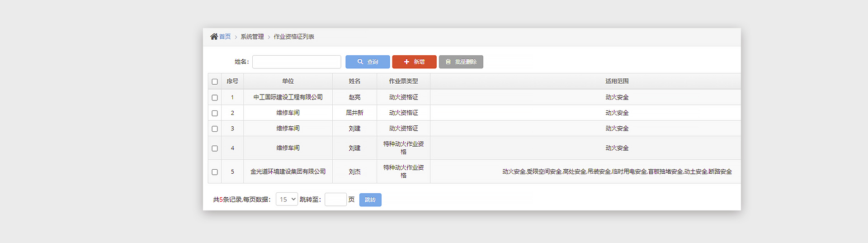868x243 pixels.
Task: Click the 作业票类型 column header
Action: [x=403, y=81]
